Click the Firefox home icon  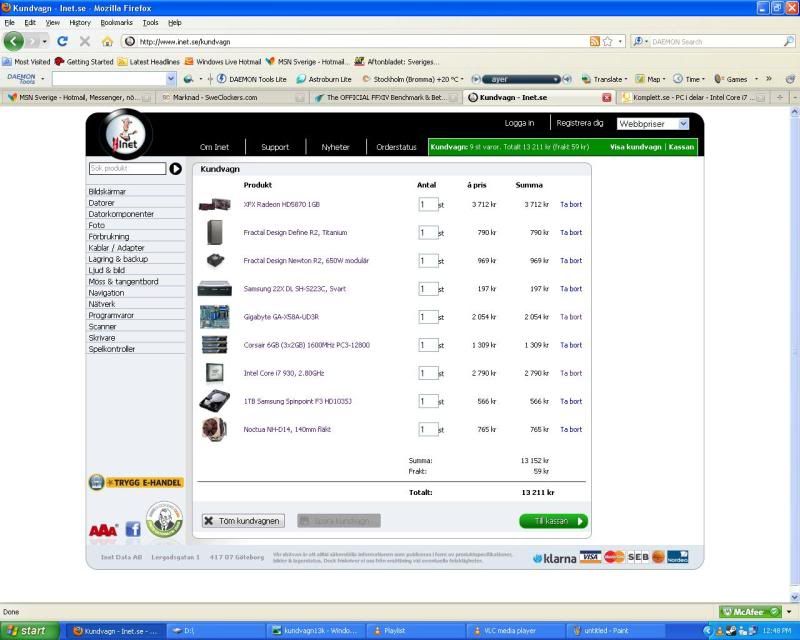click(107, 41)
